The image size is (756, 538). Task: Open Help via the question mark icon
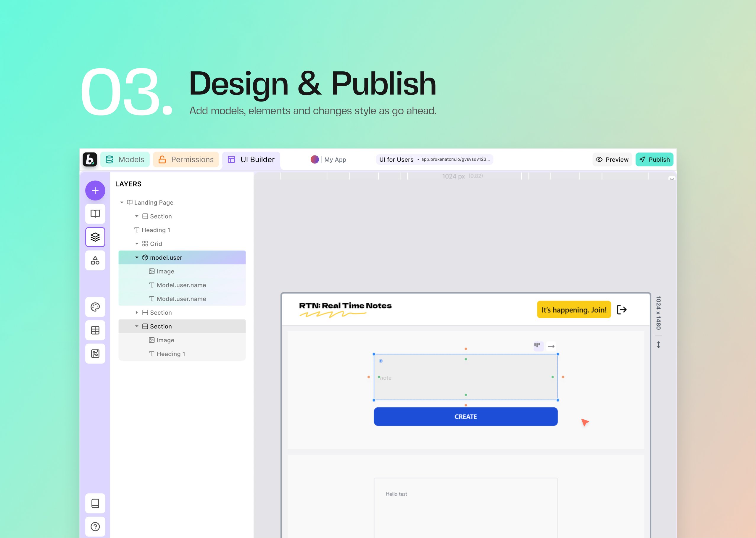click(x=95, y=526)
